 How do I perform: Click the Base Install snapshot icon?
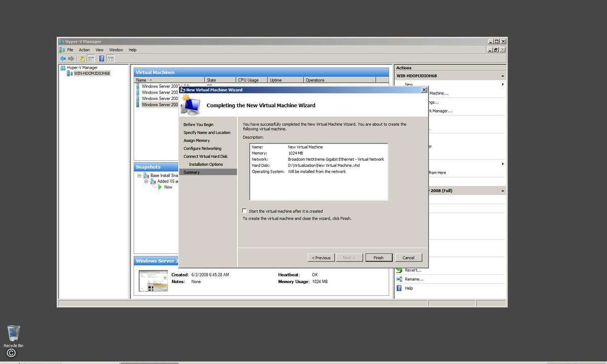point(147,175)
